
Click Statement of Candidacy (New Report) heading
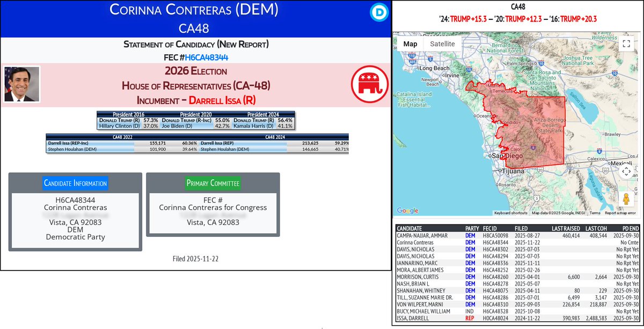196,45
